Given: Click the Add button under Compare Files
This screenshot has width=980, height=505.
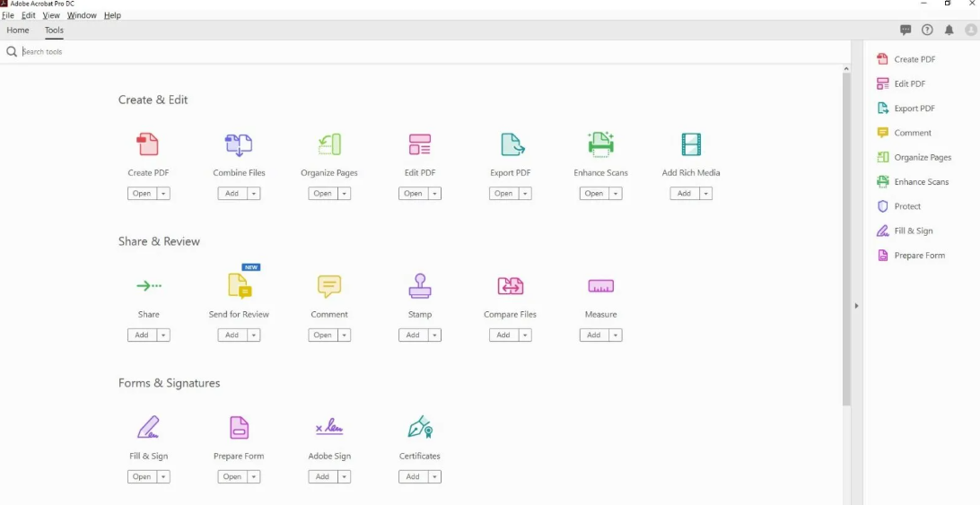Looking at the screenshot, I should tap(503, 335).
